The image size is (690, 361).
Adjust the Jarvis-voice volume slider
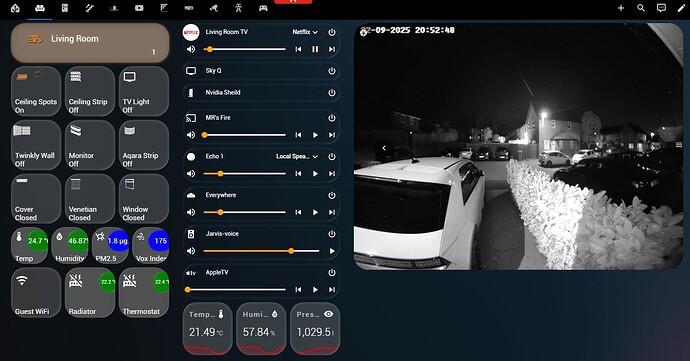261,251
